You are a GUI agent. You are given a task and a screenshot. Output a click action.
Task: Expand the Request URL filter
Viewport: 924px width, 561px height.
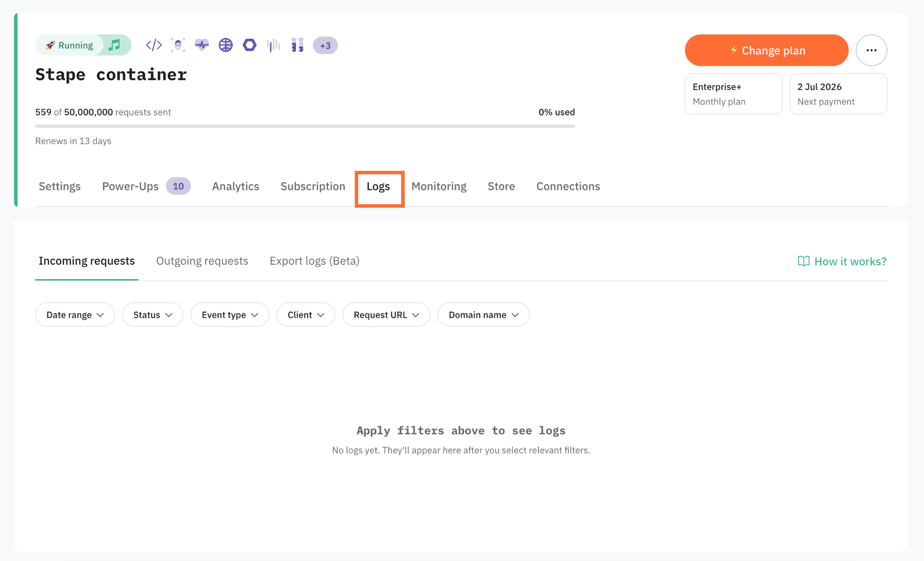tap(386, 315)
